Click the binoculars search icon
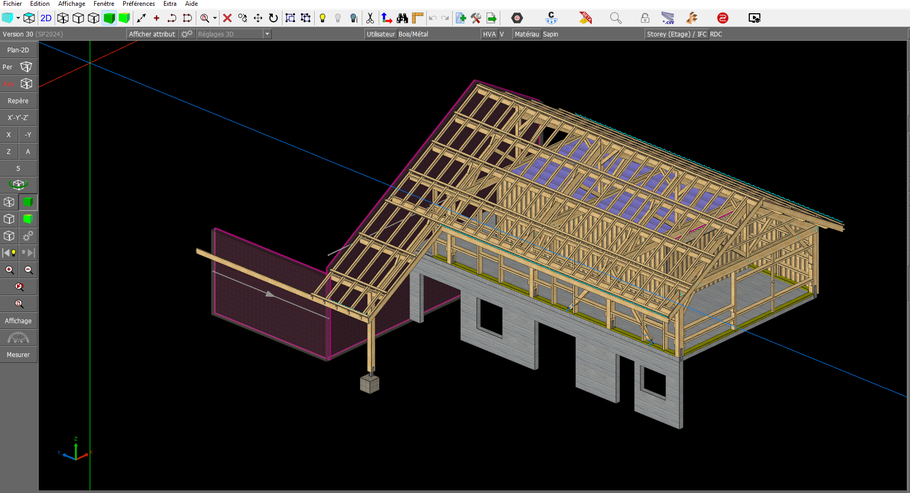This screenshot has height=493, width=910. (402, 18)
